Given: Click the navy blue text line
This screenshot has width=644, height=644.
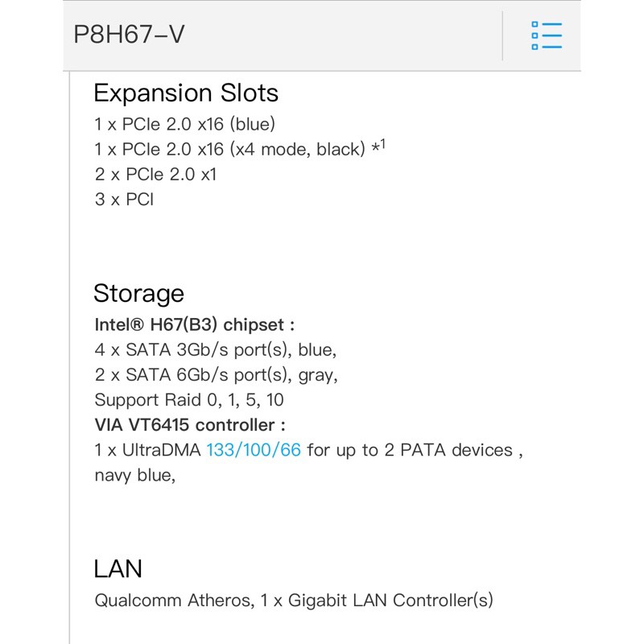Looking at the screenshot, I should tap(134, 475).
